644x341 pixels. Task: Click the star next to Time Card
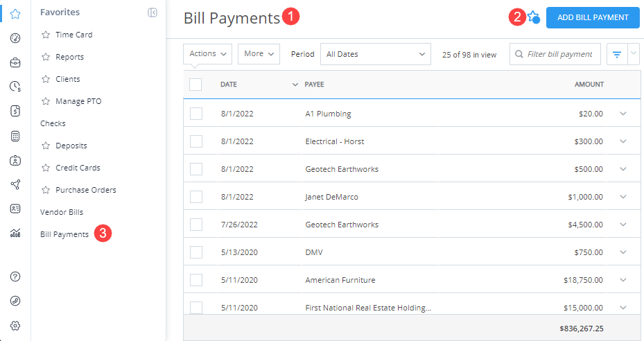(x=46, y=35)
